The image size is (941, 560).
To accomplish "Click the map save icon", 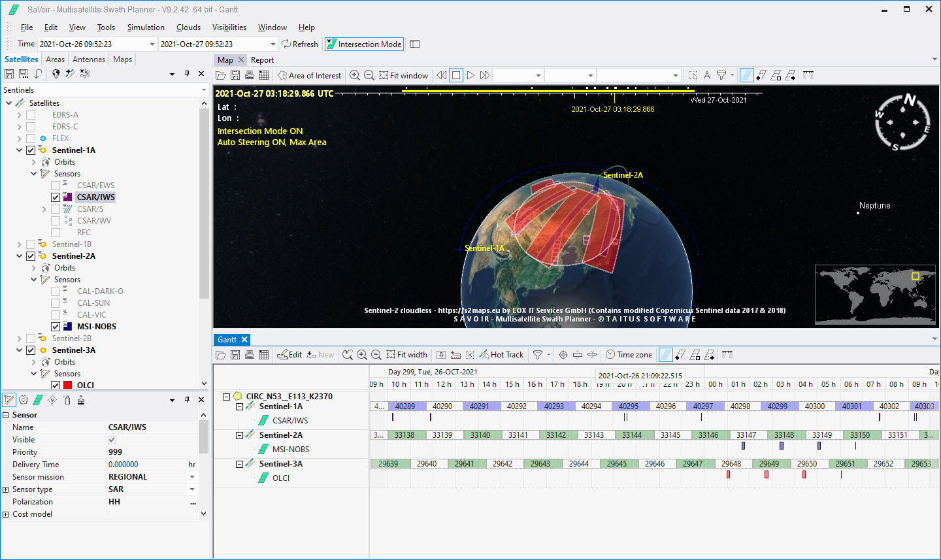I will pyautogui.click(x=235, y=75).
